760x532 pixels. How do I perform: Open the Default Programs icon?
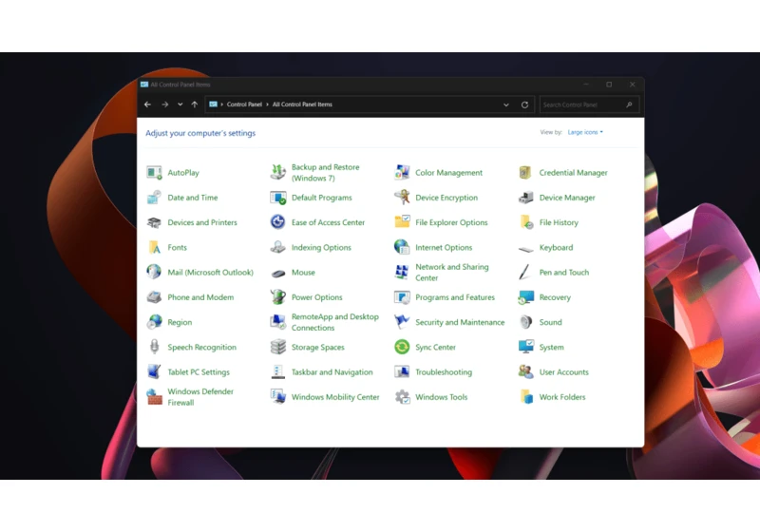[x=278, y=198]
